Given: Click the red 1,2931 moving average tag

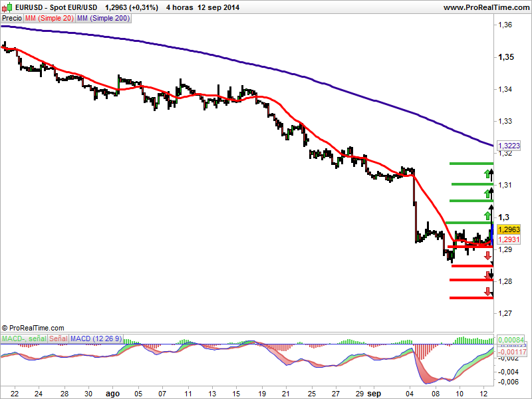Looking at the screenshot, I should tap(509, 239).
